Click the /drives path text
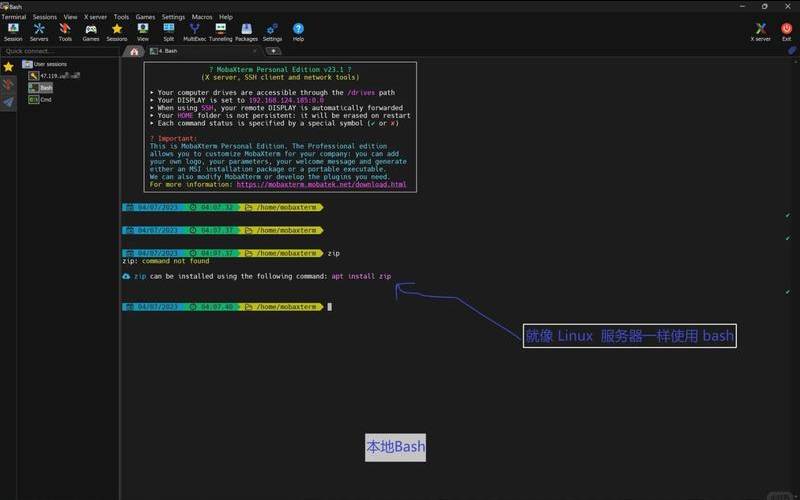800x500 pixels. click(x=361, y=92)
